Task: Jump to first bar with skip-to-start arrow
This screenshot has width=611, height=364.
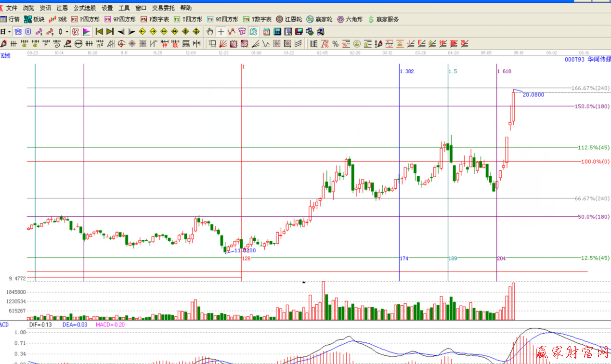Action: 99,32
